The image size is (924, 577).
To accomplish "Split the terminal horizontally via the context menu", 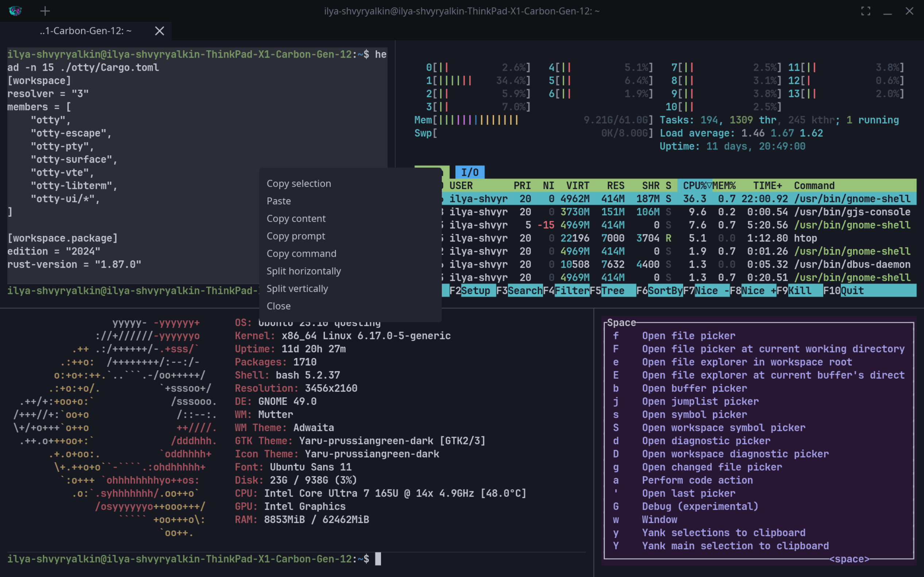I will (x=304, y=271).
